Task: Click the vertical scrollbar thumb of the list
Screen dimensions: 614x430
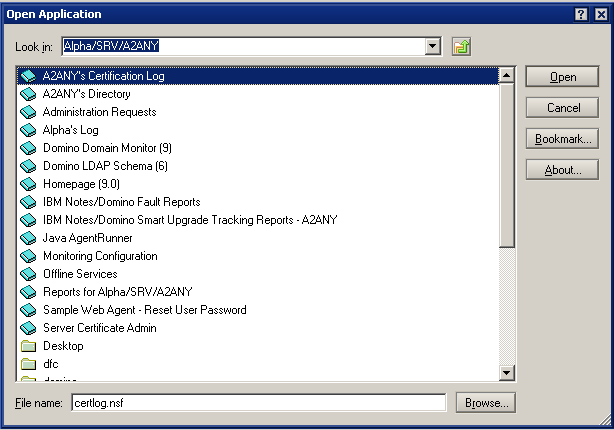Action: pos(507,165)
